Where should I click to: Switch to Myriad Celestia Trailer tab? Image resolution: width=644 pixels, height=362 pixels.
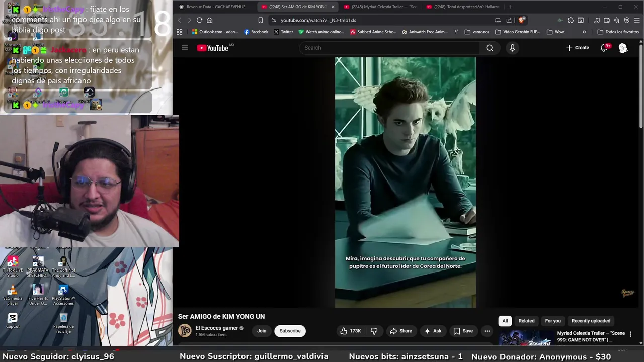pyautogui.click(x=380, y=7)
